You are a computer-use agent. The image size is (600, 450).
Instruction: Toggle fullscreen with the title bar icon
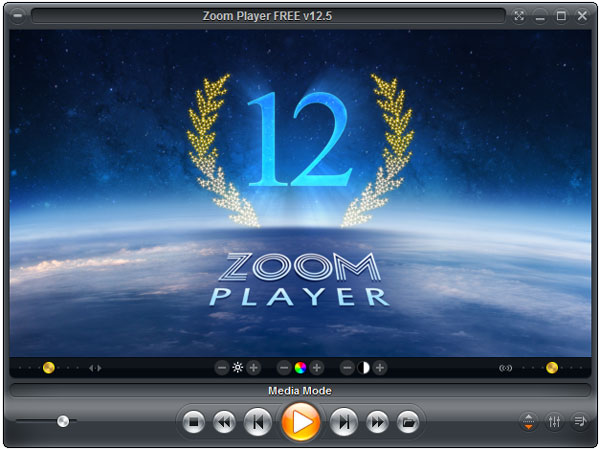click(x=519, y=16)
